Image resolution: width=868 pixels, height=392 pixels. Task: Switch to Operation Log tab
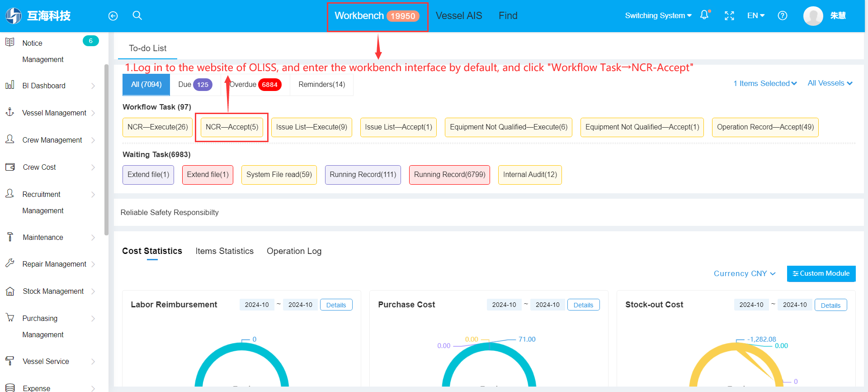point(294,251)
